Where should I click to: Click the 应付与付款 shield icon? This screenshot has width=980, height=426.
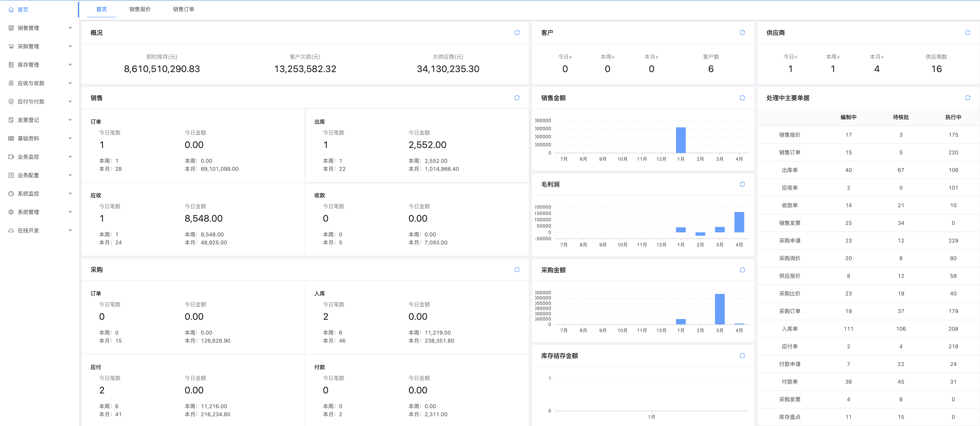pos(11,102)
